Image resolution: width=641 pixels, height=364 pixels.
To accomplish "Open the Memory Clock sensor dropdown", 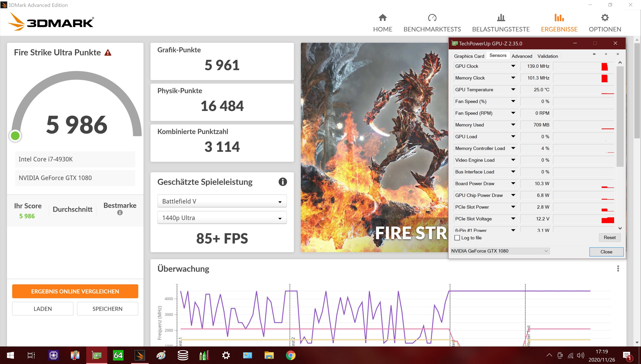I will click(513, 78).
